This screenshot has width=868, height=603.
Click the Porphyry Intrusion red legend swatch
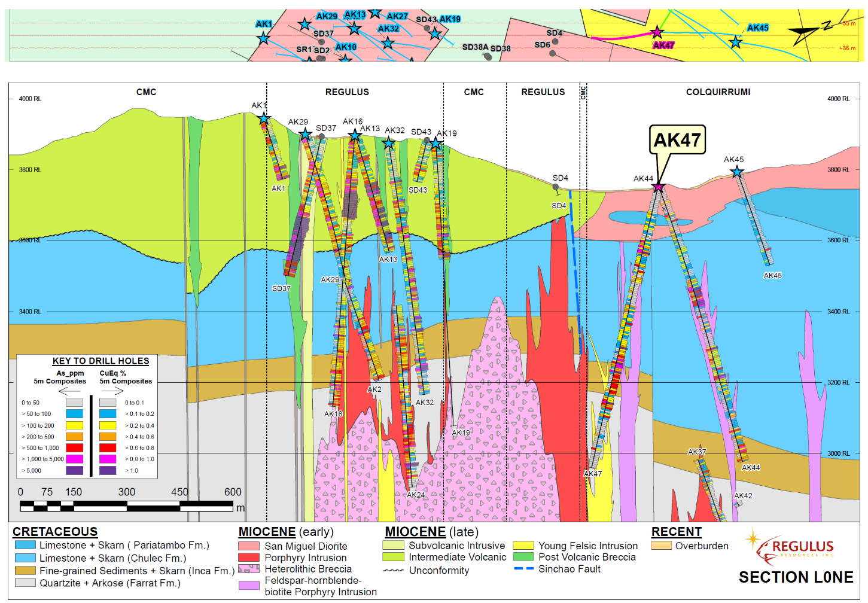click(x=249, y=558)
